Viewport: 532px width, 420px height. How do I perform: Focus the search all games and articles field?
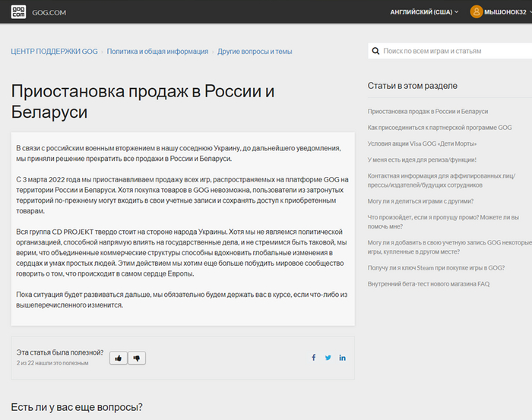pyautogui.click(x=448, y=52)
